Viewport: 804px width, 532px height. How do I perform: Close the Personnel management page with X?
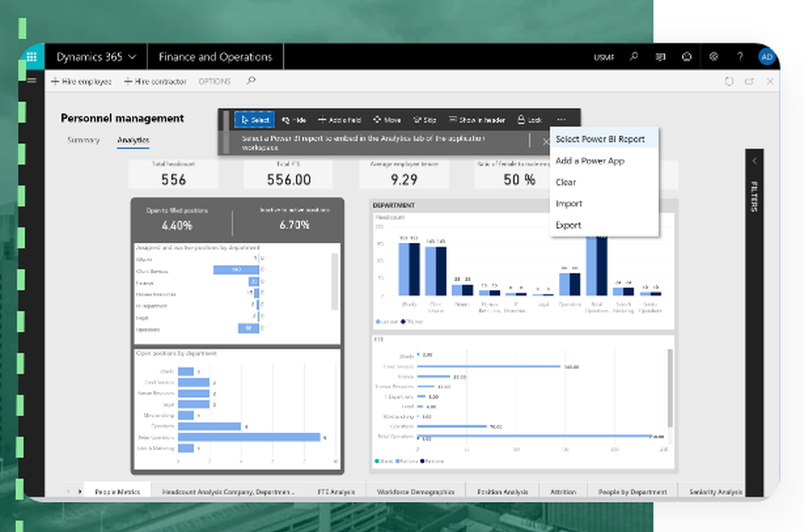tap(770, 81)
